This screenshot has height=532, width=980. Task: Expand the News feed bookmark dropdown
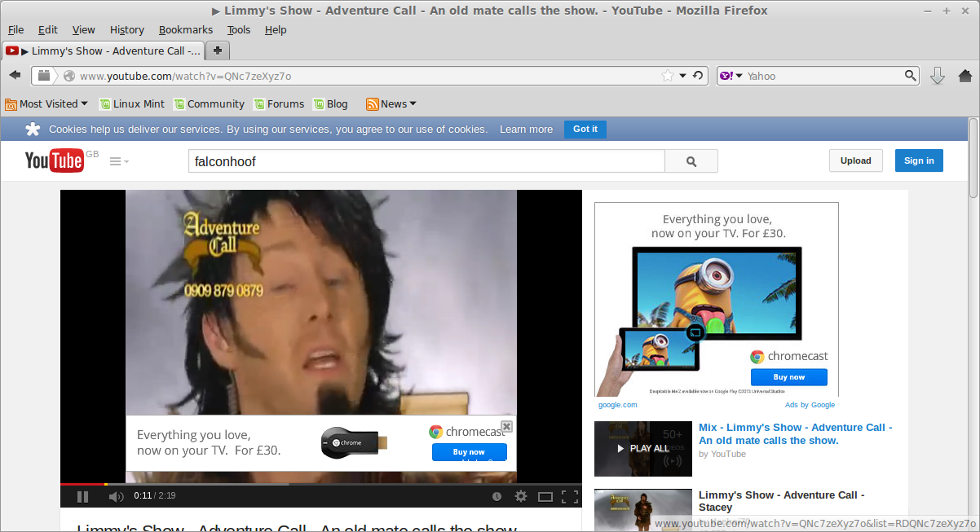tap(391, 103)
